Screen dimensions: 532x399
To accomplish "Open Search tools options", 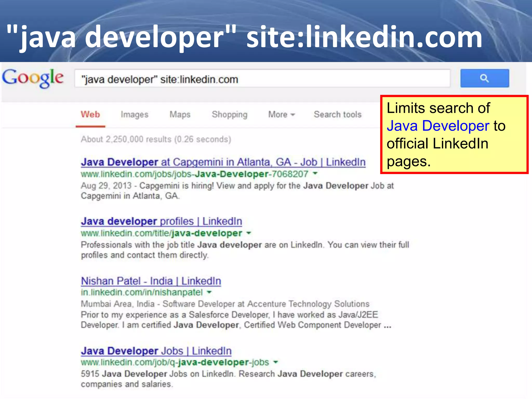I will [x=337, y=115].
